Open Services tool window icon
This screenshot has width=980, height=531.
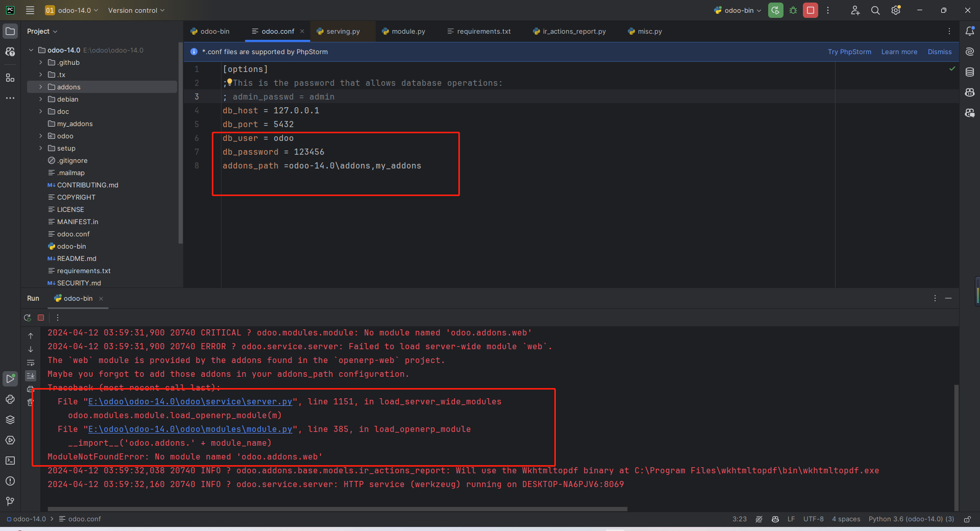[10, 440]
